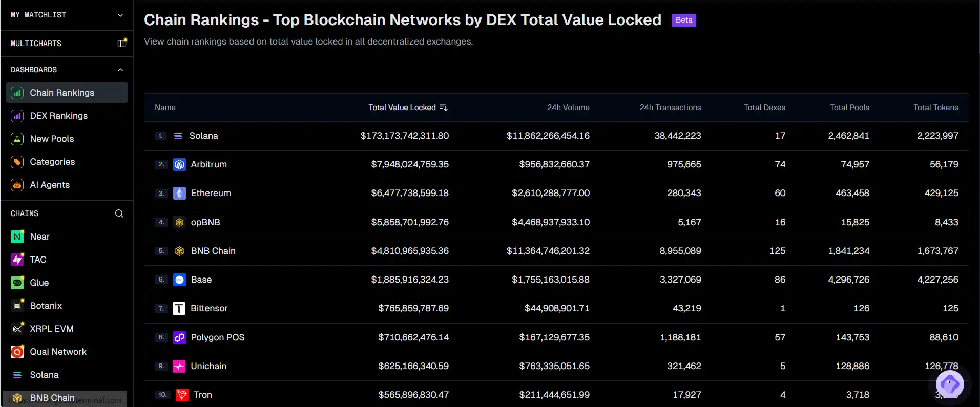Open the Multicharts layout icon

tap(122, 44)
